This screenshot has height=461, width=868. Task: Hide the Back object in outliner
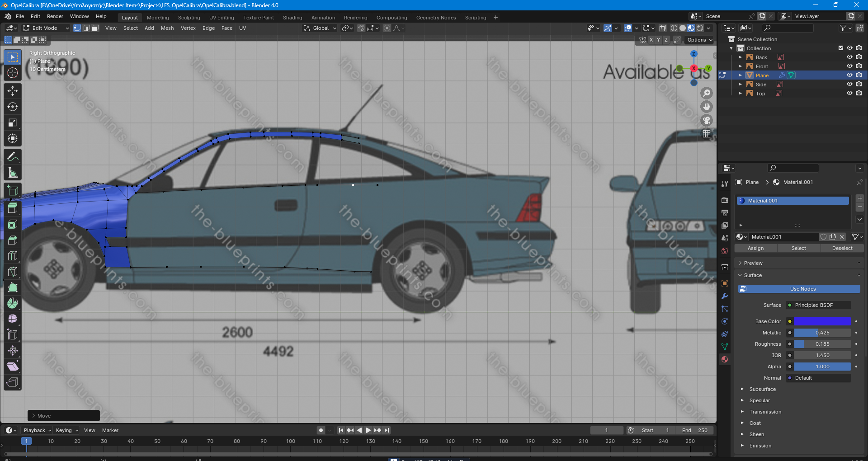tap(849, 57)
